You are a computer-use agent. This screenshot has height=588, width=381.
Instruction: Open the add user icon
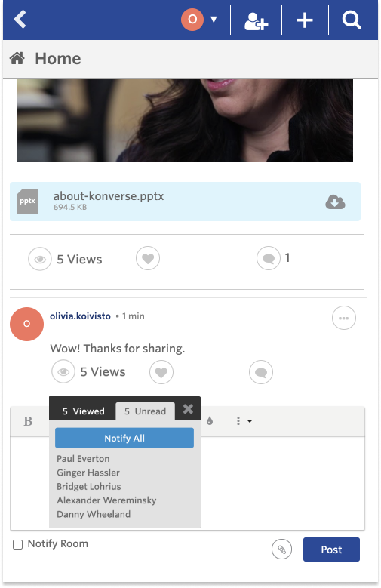256,21
